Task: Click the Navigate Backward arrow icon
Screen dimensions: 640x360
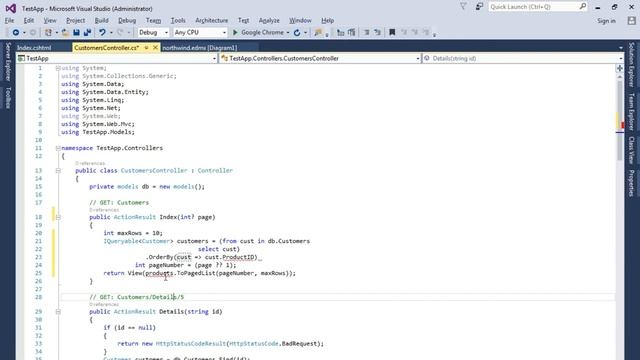Action: click(16, 33)
